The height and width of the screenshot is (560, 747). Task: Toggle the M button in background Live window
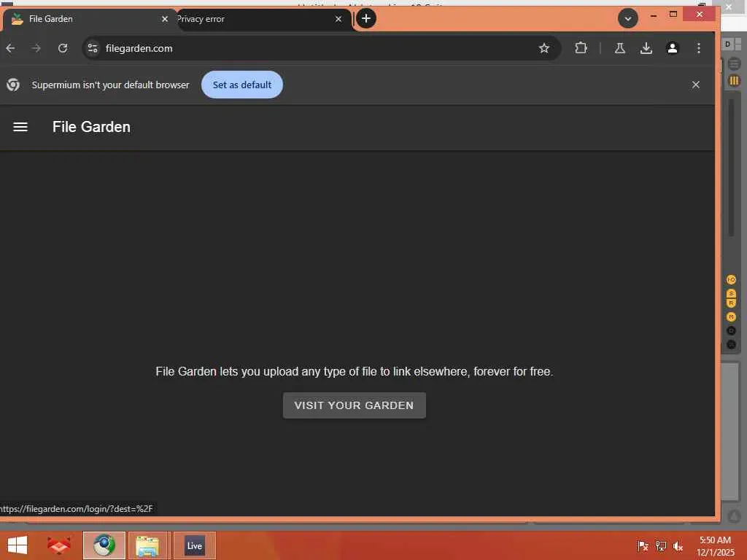731,317
